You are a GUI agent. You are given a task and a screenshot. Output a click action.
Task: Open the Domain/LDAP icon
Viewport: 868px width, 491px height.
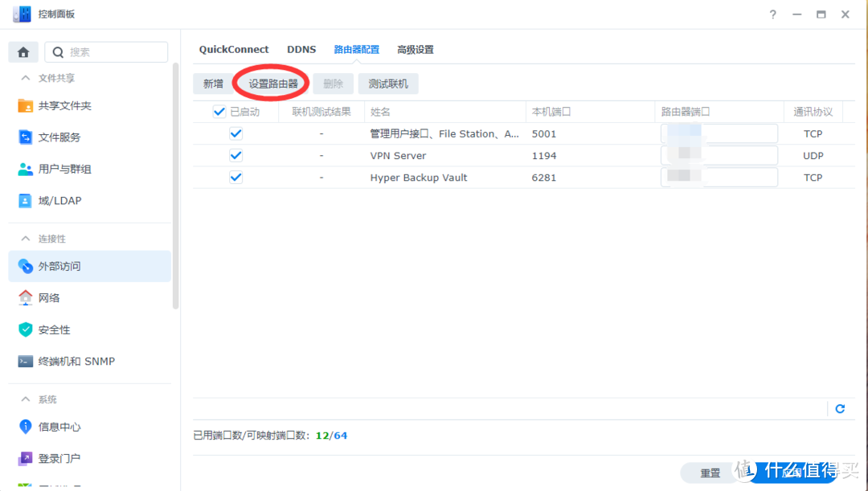coord(26,200)
